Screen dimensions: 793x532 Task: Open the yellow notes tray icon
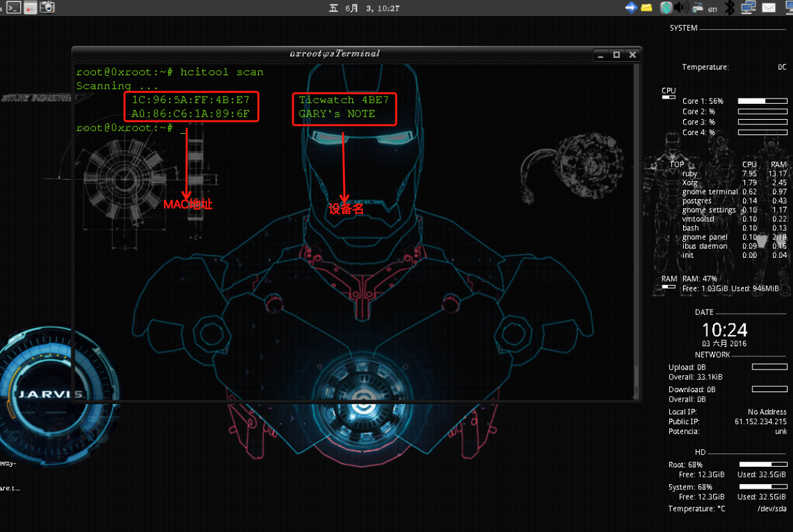(x=647, y=7)
